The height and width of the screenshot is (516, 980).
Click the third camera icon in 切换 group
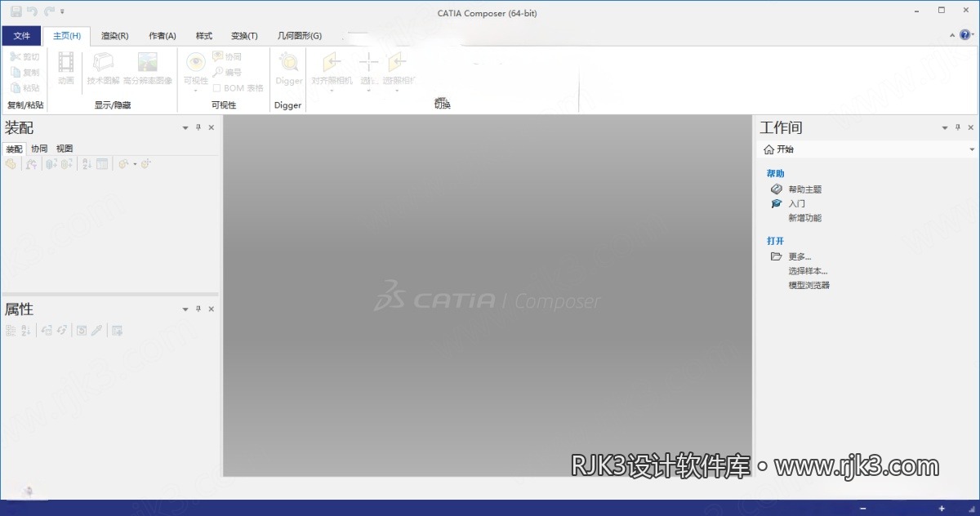[x=398, y=63]
